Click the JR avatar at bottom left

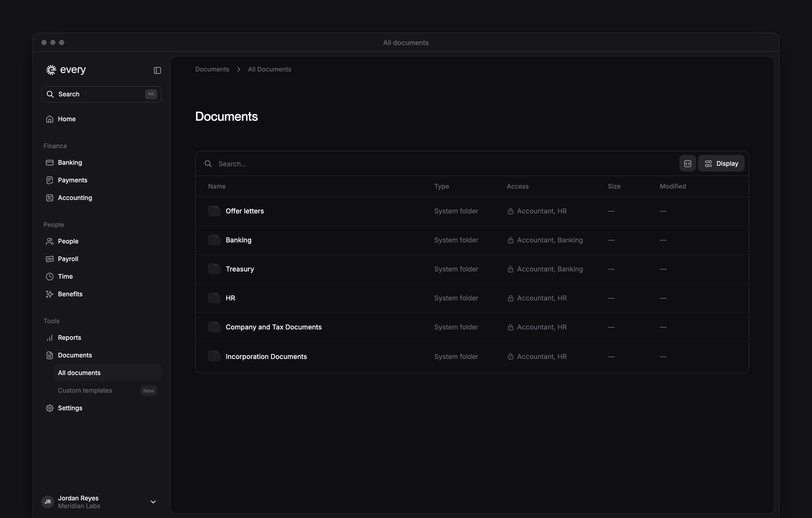(48, 502)
